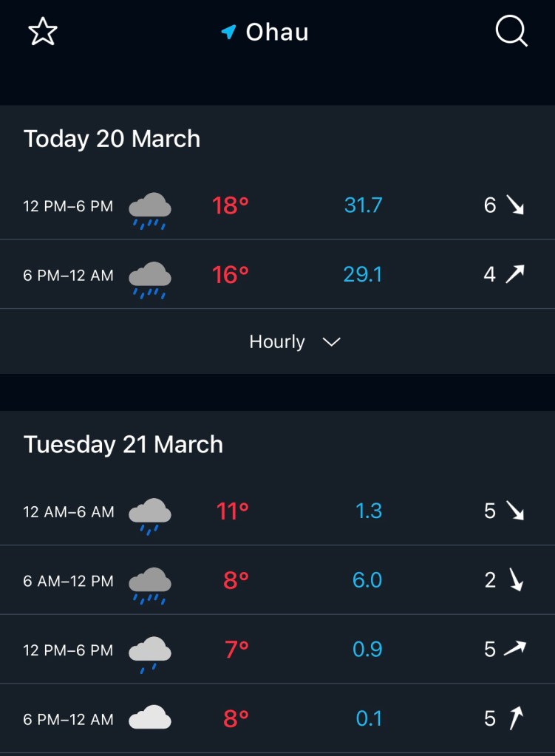Tap the favorite star icon
Image resolution: width=555 pixels, height=756 pixels.
pos(42,33)
